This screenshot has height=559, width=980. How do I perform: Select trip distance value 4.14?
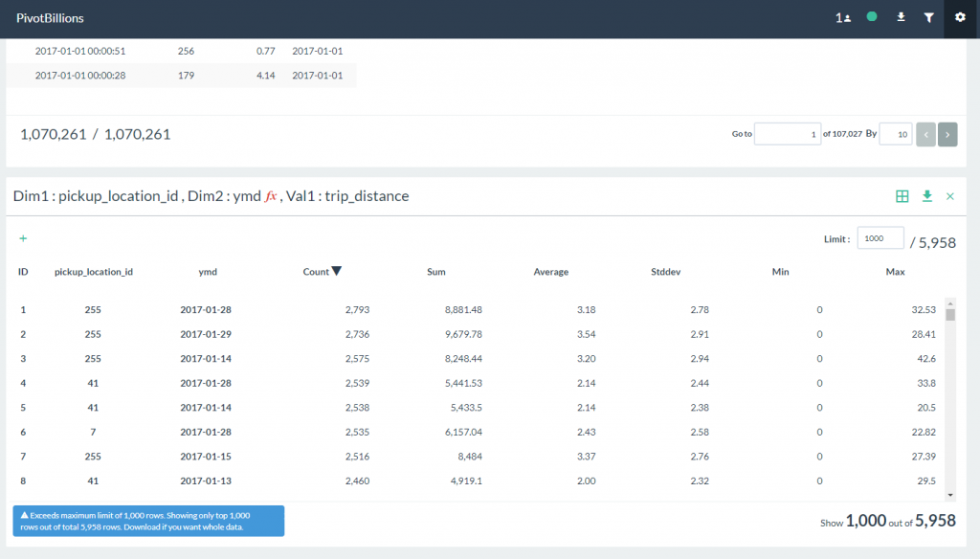point(266,75)
